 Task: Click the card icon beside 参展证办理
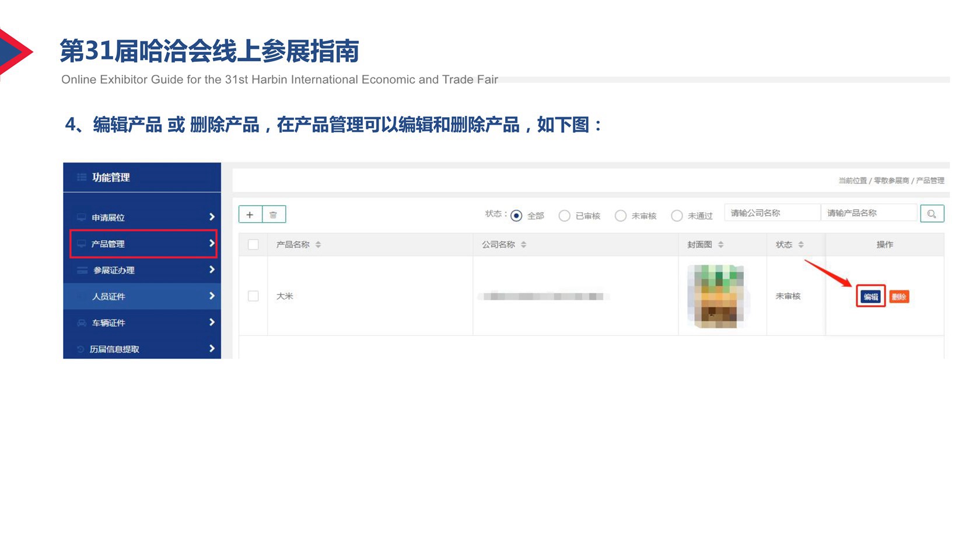tap(82, 270)
